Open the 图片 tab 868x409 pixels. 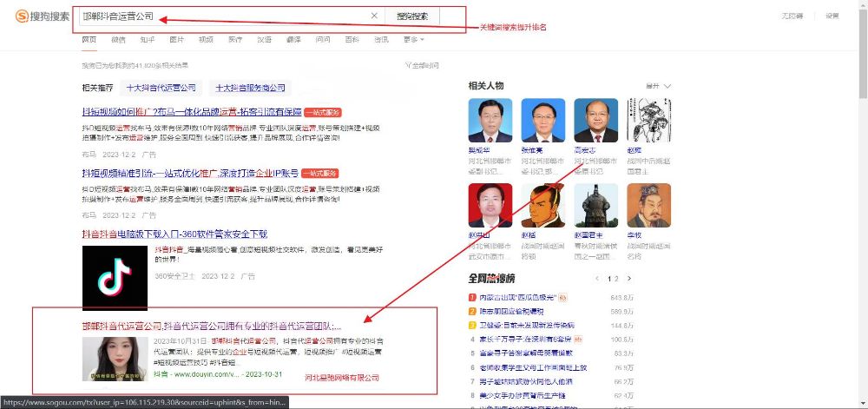click(x=176, y=39)
